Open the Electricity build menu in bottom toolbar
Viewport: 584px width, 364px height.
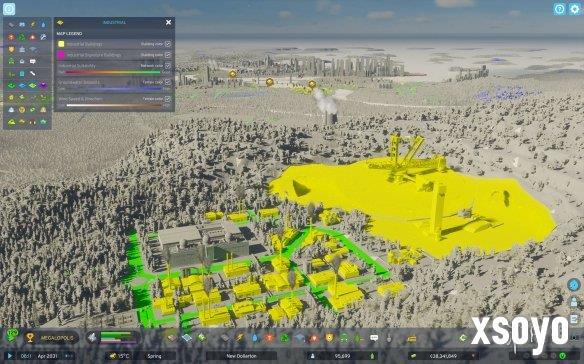click(240, 338)
